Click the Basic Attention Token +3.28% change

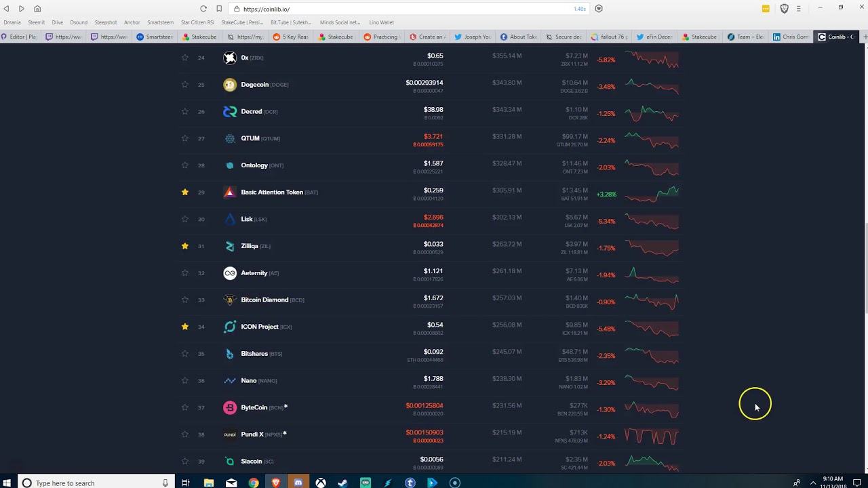tap(606, 195)
